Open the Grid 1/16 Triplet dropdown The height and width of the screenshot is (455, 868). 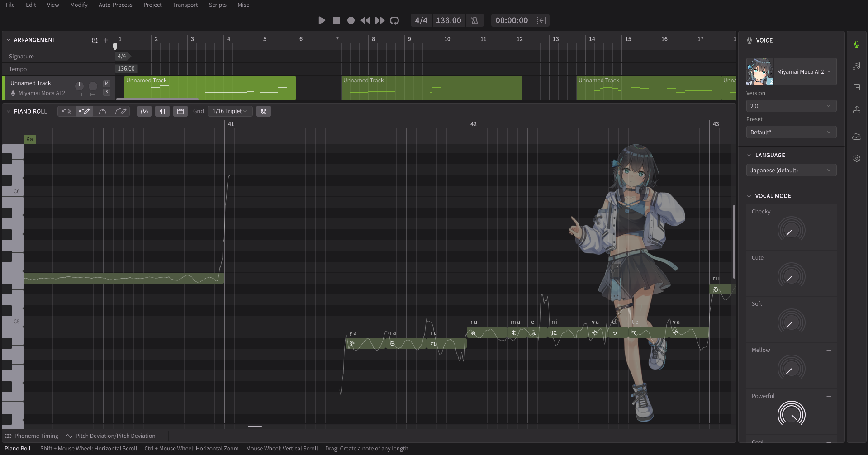(x=230, y=111)
